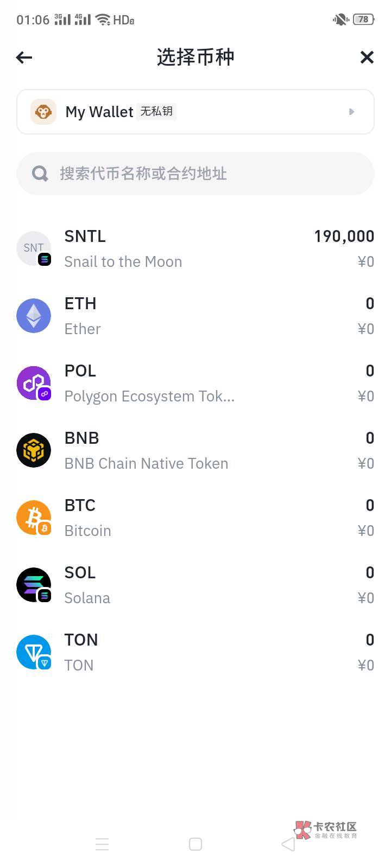Tap the Polygon POL logo icon
The width and height of the screenshot is (391, 868).
pyautogui.click(x=34, y=383)
